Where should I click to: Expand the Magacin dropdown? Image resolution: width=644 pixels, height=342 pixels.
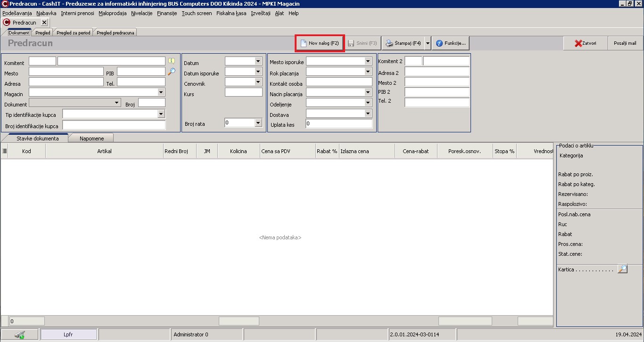pos(161,92)
